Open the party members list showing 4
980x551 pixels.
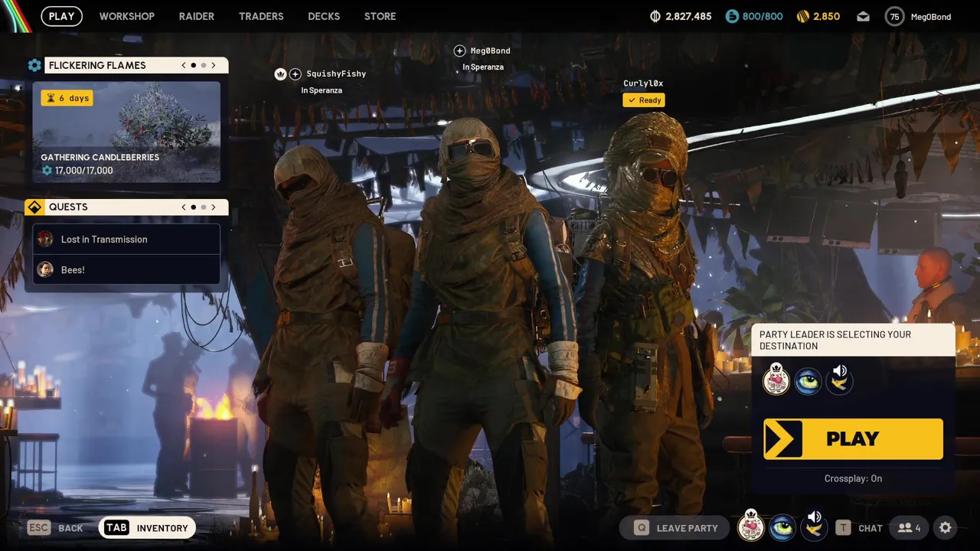(910, 528)
